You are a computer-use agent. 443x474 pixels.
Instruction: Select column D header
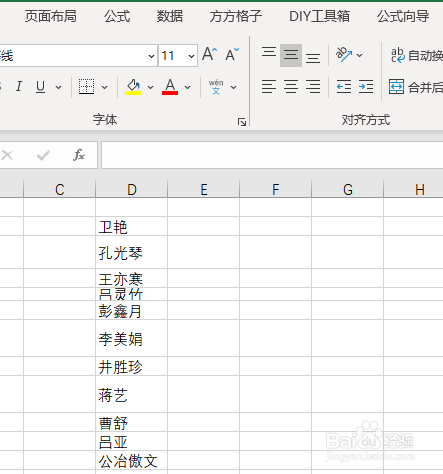coord(132,189)
